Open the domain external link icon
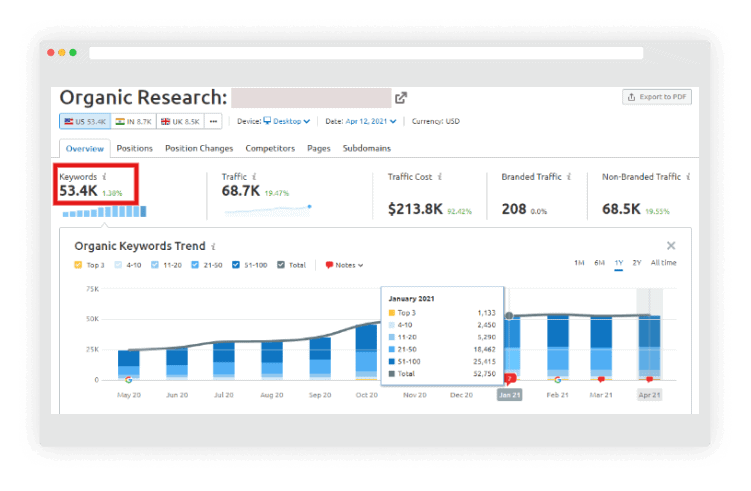751x491 pixels. pos(401,98)
